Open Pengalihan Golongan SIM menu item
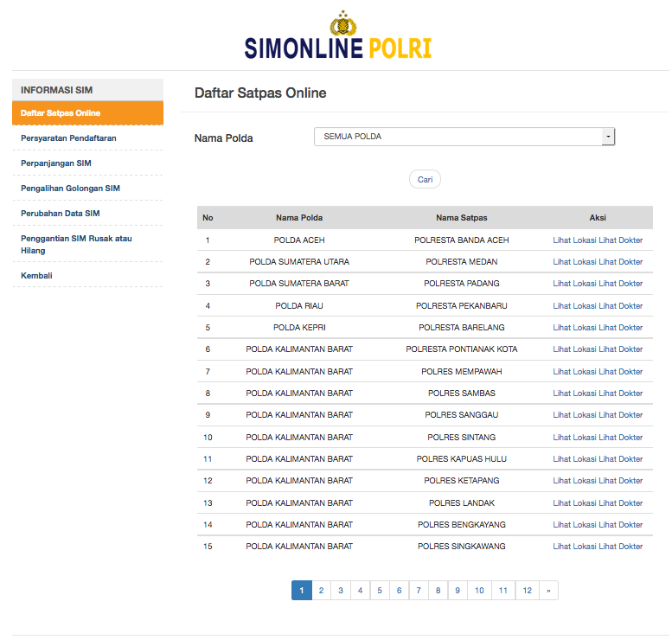672x640 pixels. (x=70, y=189)
